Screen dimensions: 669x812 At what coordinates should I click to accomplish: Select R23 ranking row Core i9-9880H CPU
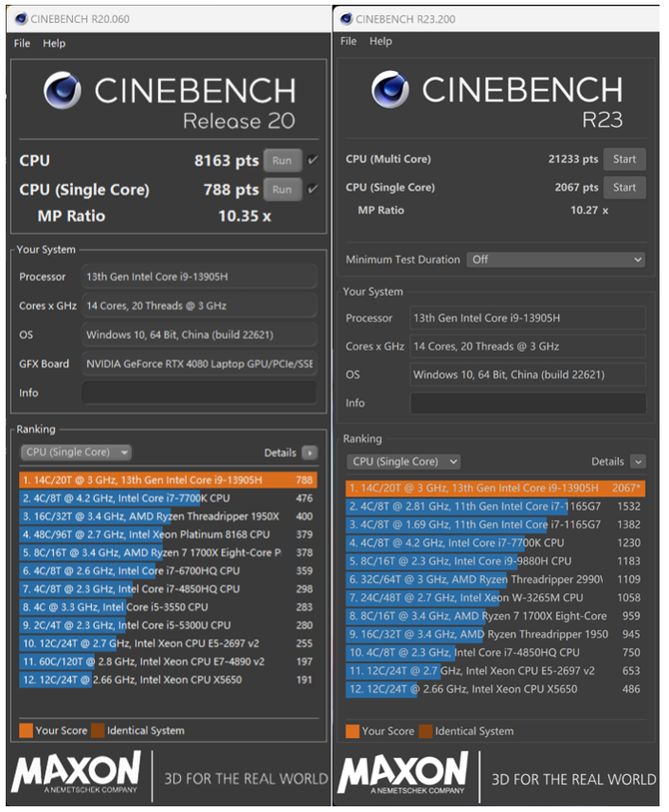[x=495, y=561]
